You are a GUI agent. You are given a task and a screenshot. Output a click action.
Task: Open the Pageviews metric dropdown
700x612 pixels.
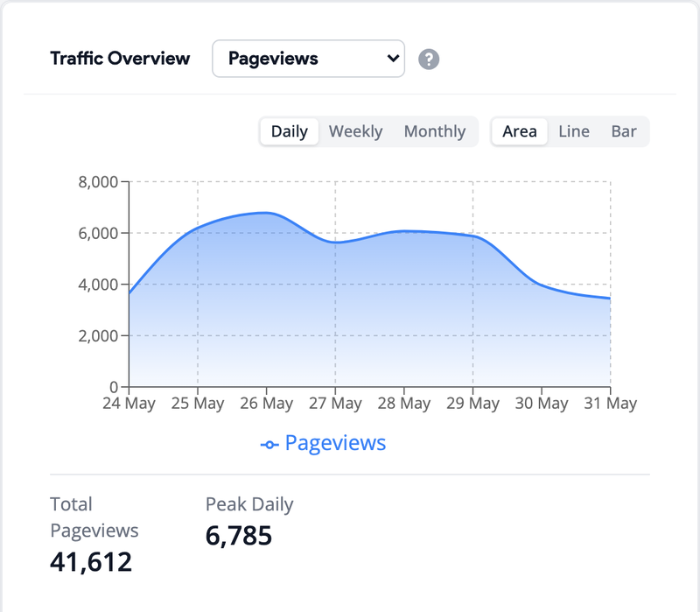[309, 59]
